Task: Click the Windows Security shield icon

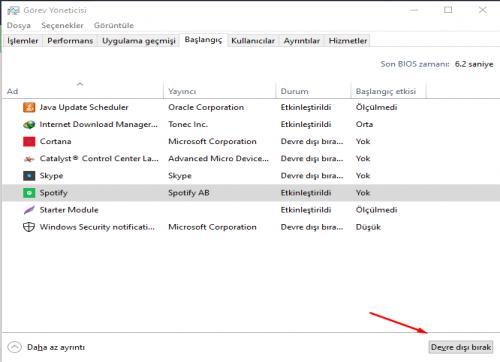Action: pos(29,227)
